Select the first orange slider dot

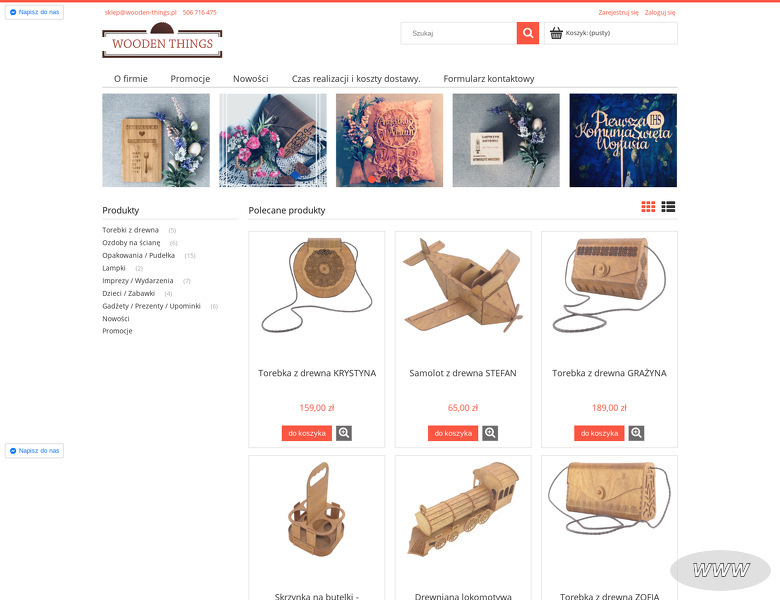[372, 180]
